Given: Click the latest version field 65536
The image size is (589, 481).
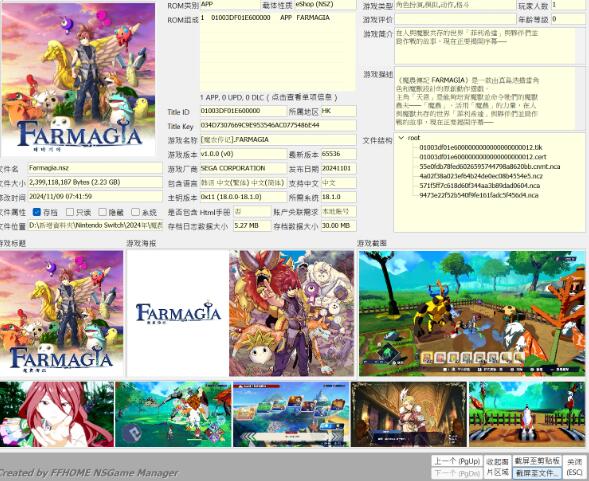Looking at the screenshot, I should (x=338, y=154).
